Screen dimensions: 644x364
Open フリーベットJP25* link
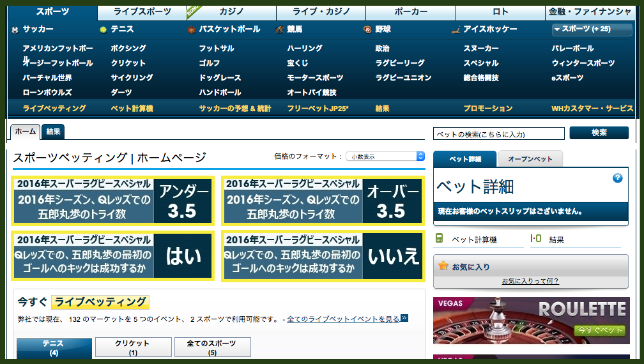tap(318, 109)
